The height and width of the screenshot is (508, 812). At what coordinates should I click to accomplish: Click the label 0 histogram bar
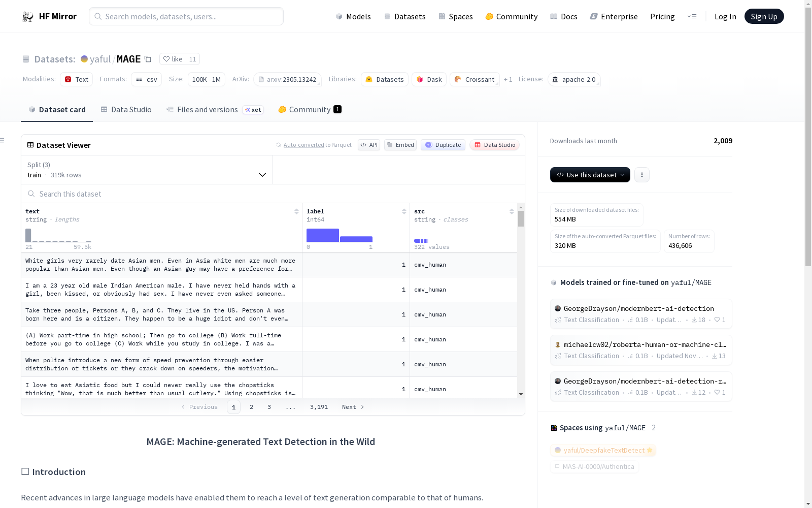[323, 235]
